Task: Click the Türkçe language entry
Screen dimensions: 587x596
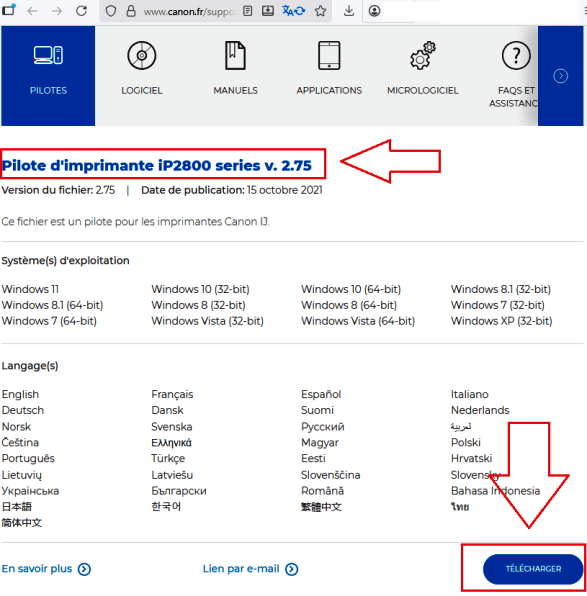Action: point(168,458)
